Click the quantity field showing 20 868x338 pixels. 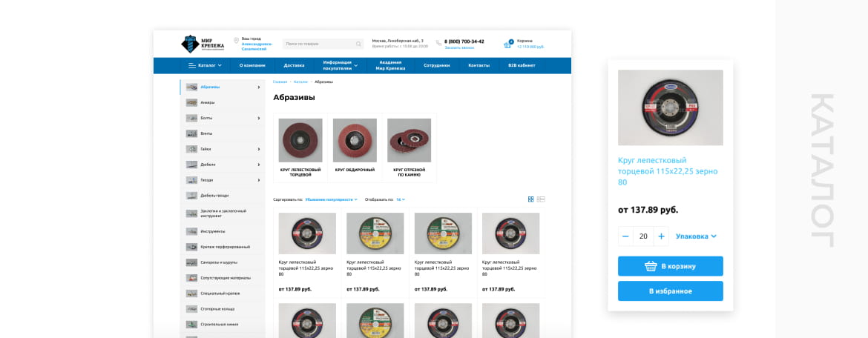[x=643, y=236]
